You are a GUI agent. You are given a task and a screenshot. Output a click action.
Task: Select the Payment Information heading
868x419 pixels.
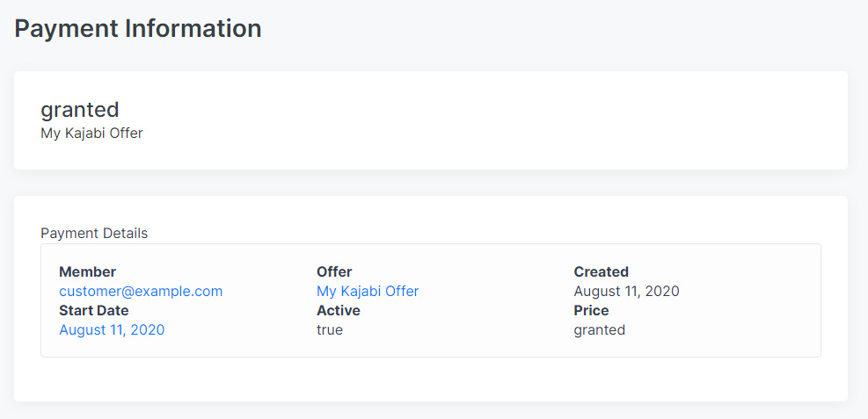click(x=138, y=28)
